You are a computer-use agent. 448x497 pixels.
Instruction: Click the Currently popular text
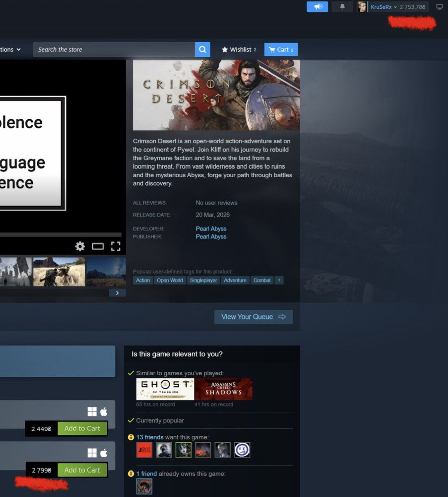click(160, 420)
